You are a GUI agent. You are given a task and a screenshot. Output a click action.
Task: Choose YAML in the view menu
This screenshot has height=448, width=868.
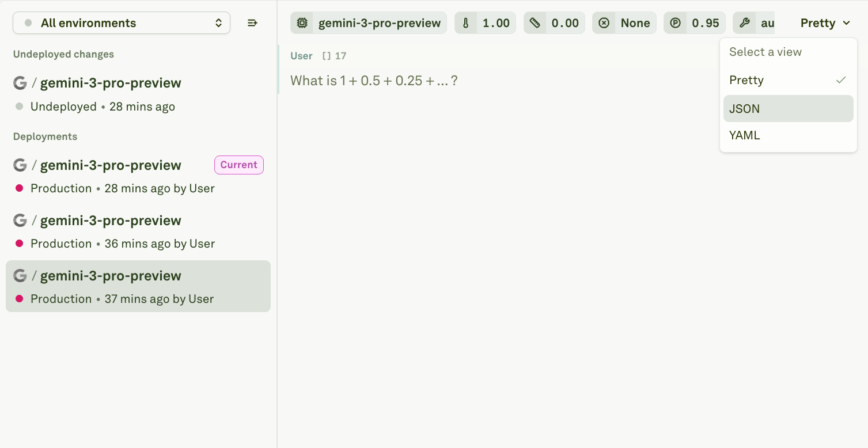tap(788, 135)
